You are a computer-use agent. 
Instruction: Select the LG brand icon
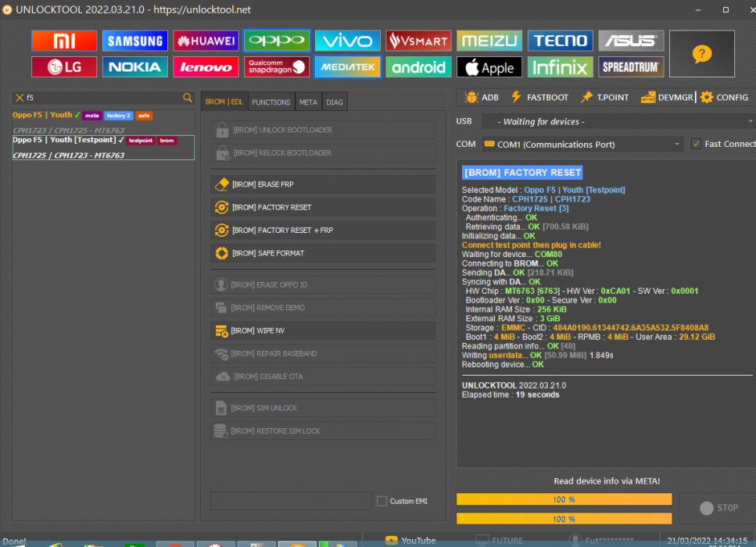point(64,67)
